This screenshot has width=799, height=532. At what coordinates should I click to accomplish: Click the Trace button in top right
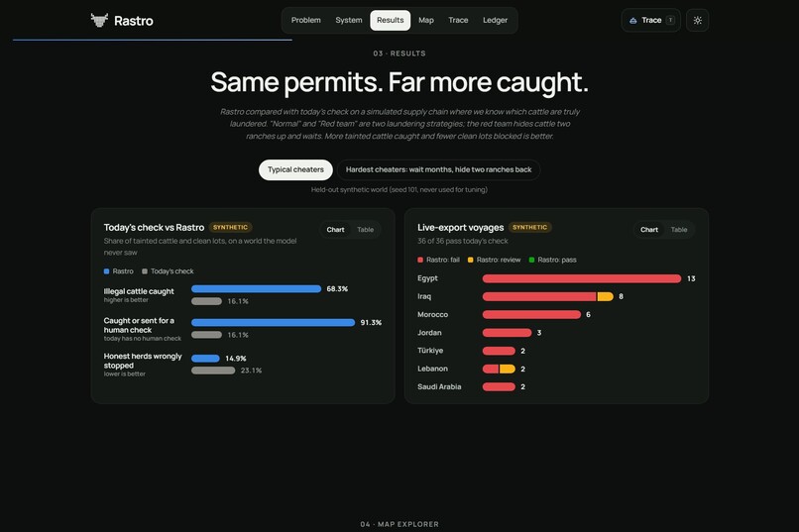[x=650, y=21]
